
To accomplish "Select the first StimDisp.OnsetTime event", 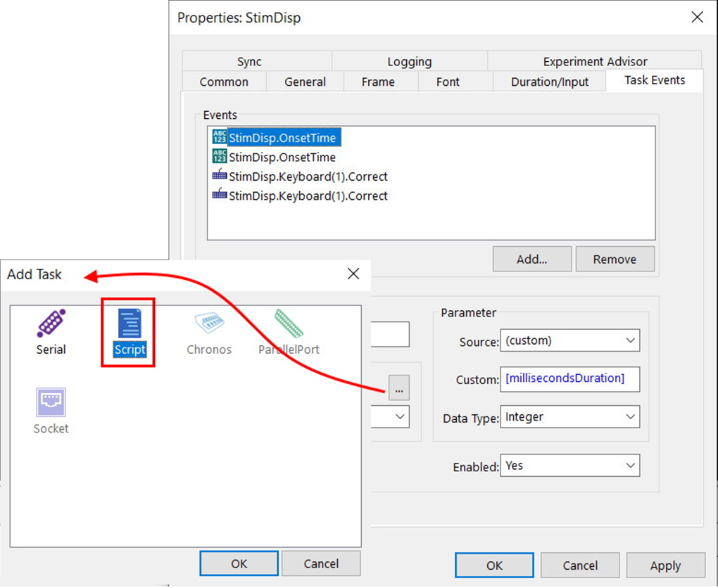I will [x=282, y=138].
